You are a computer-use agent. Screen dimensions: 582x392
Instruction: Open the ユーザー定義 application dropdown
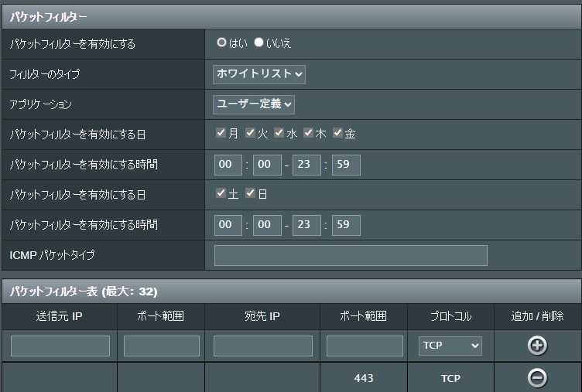click(254, 104)
